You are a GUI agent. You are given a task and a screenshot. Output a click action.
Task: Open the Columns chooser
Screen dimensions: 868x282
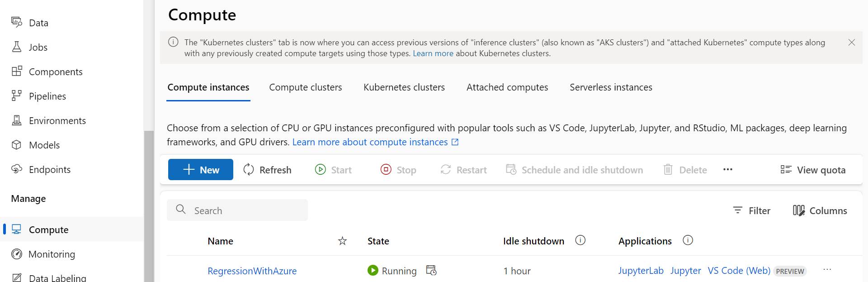(820, 210)
